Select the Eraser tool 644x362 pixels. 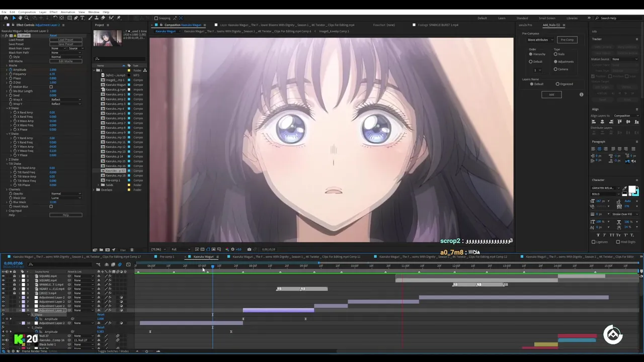[x=103, y=18]
